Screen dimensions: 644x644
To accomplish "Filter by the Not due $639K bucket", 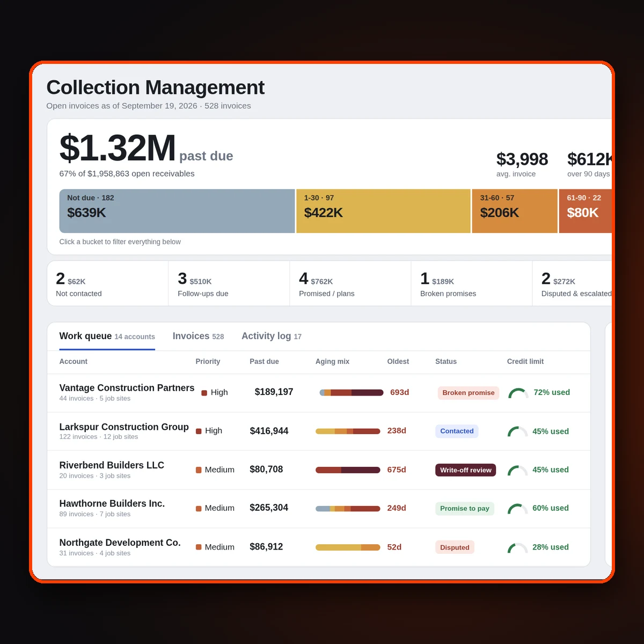I will 177,211.
